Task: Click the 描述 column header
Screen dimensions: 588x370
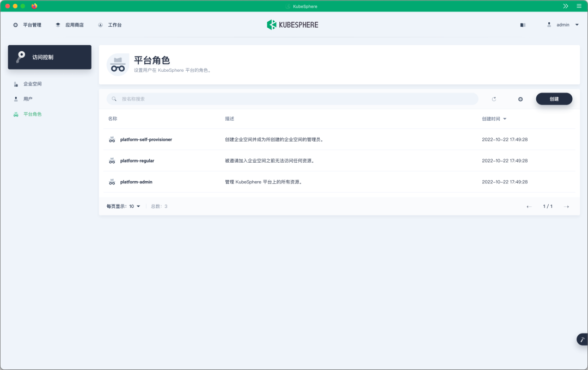Action: coord(230,119)
